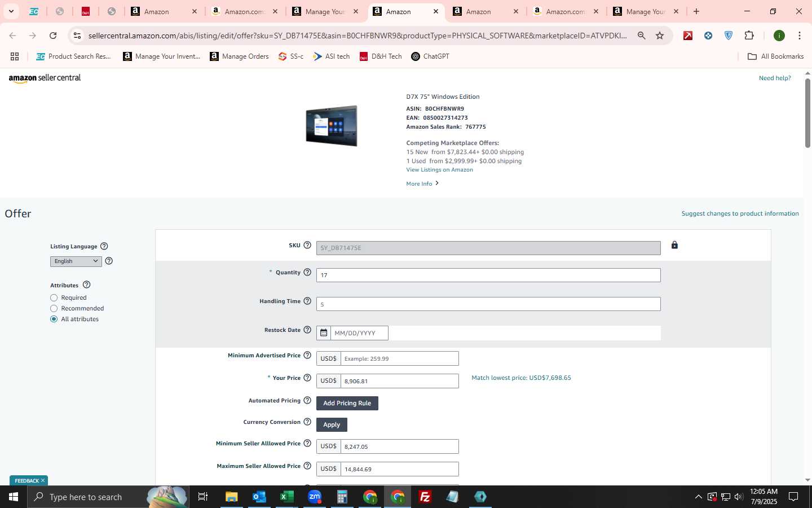Screen dimensions: 812x508
Task: Open FileZilla from the taskbar
Action: point(425,497)
